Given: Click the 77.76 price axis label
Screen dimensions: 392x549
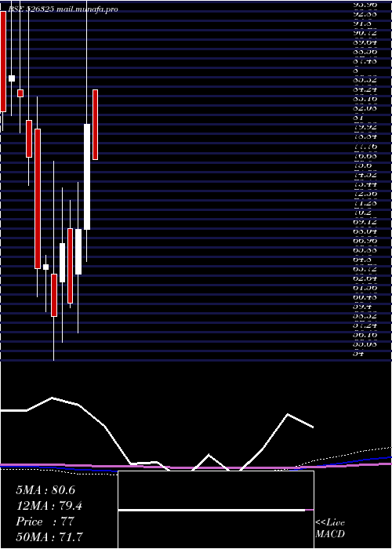Looking at the screenshot, I should pos(365,147).
